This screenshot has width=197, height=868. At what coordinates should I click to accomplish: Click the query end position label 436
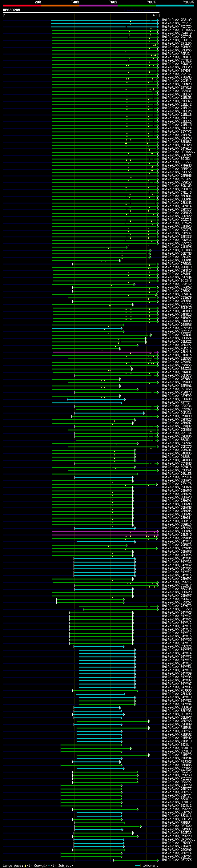point(155,15)
